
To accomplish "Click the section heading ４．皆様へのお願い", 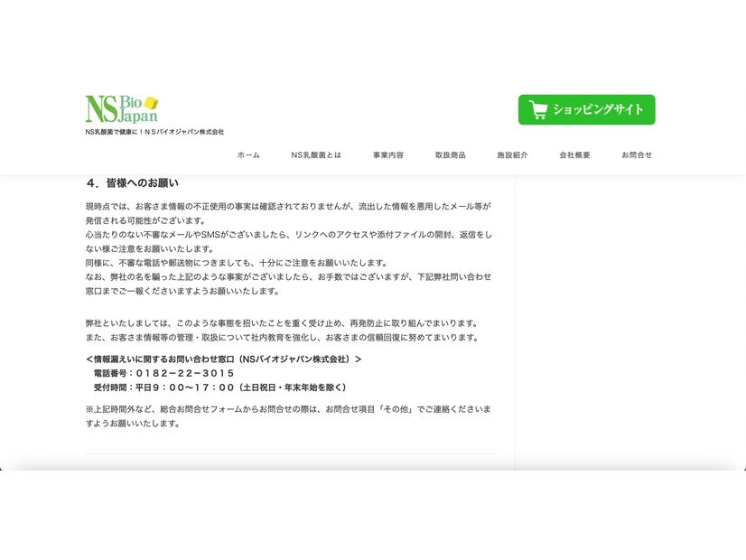I will click(132, 182).
